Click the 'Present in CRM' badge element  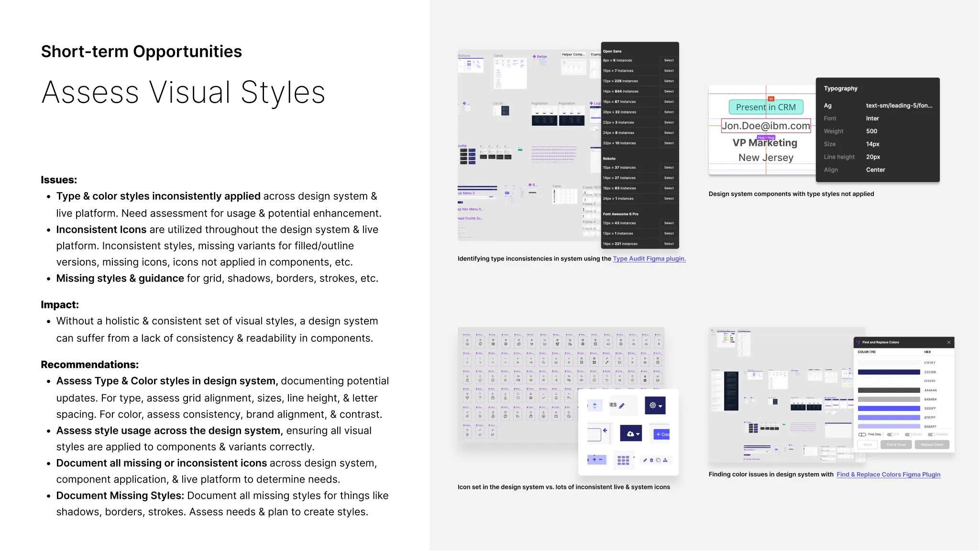tap(765, 107)
